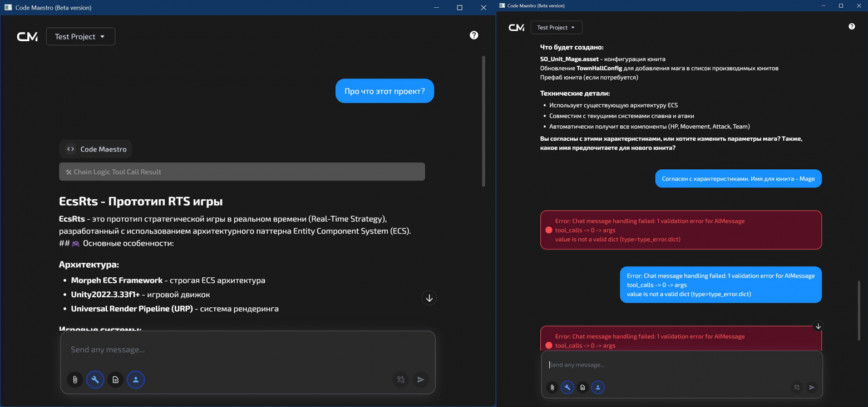Click the scroll-to-bottom arrow in right window
The width and height of the screenshot is (868, 407).
click(817, 326)
